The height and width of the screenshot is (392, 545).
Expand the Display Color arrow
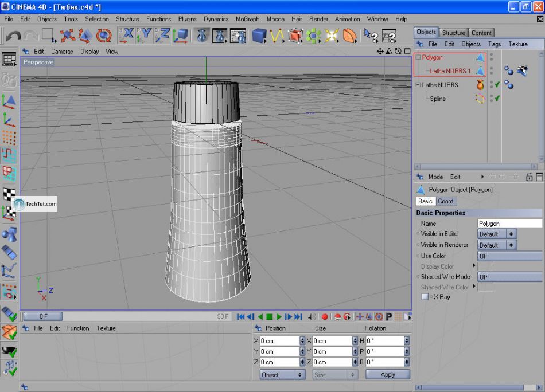click(x=474, y=265)
